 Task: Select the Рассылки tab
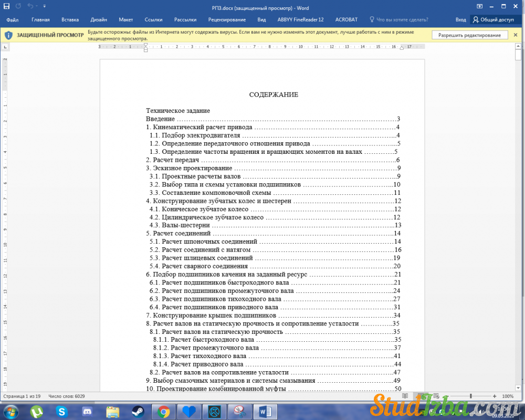click(185, 20)
